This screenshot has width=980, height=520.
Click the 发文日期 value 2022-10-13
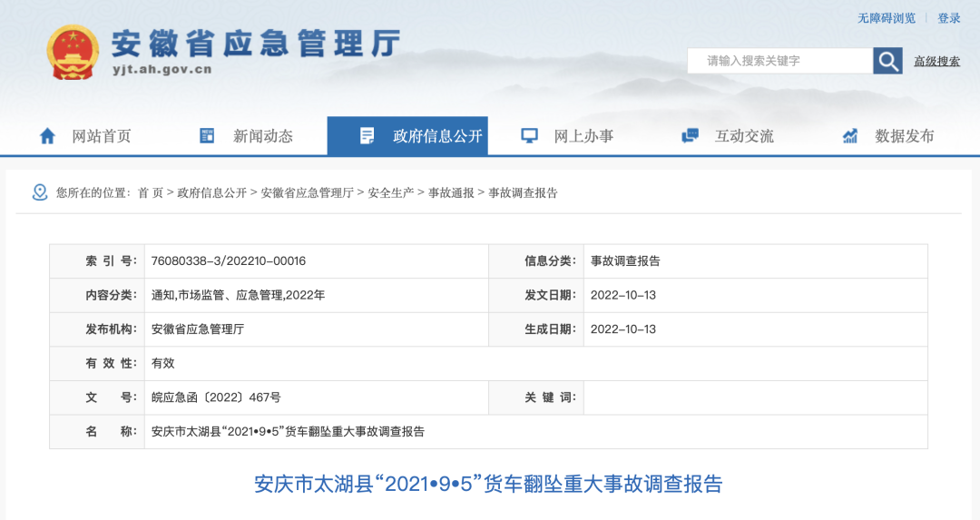point(623,295)
